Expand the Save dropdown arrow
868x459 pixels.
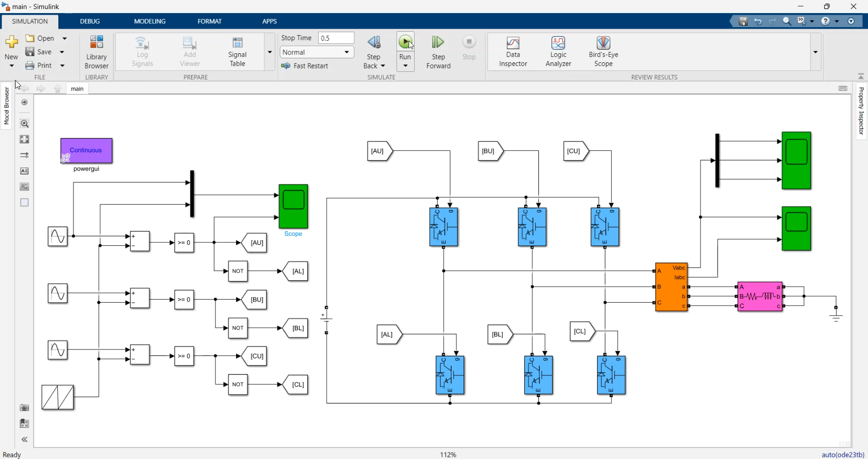click(x=62, y=52)
